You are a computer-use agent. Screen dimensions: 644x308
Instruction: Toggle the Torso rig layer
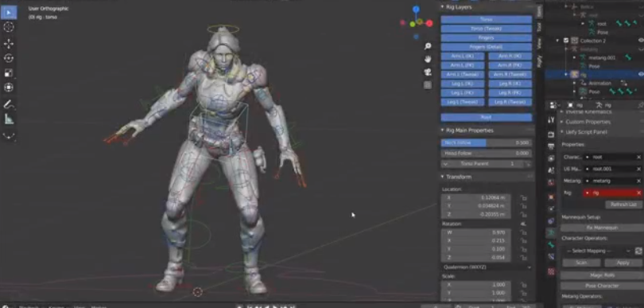point(487,19)
